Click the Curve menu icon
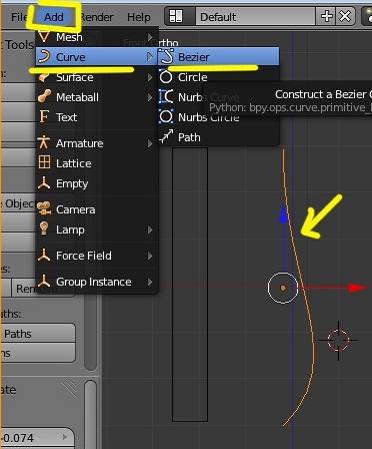This screenshot has width=372, height=449. pos(44,56)
